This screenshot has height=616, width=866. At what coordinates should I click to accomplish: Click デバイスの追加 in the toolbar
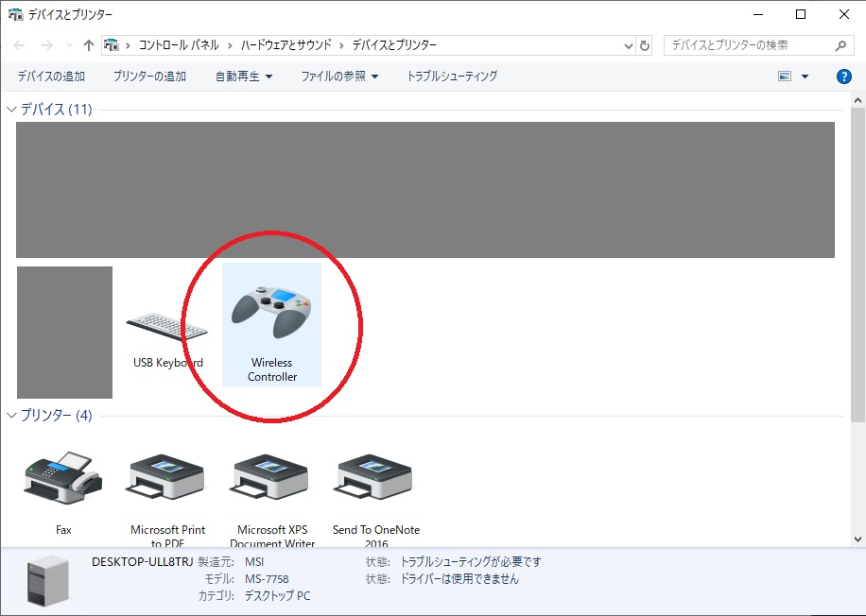[x=51, y=77]
